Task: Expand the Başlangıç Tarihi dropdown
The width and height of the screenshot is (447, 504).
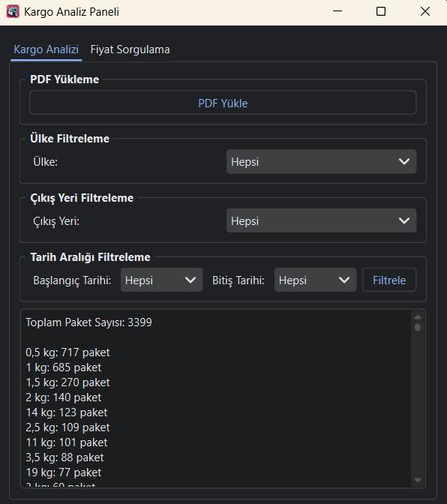Action: coord(162,280)
